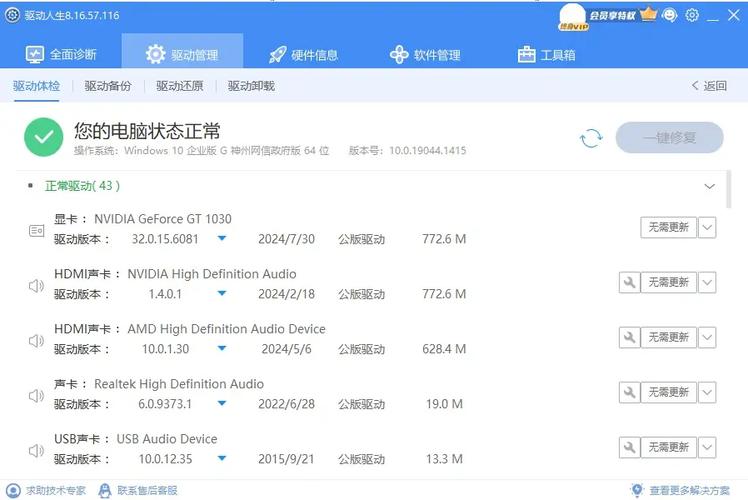Click speaker icon for NVIDIA High Definition Audio
Screen dimensions: 748x500
[36, 286]
